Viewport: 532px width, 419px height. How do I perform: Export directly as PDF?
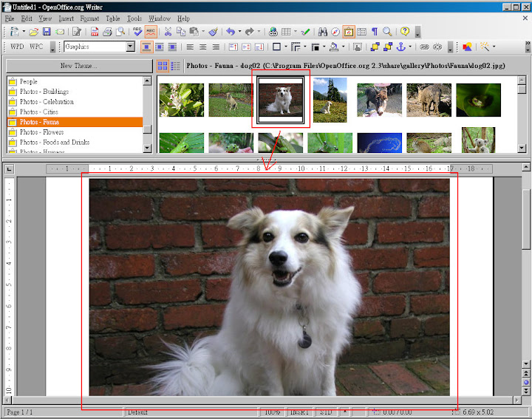point(95,32)
